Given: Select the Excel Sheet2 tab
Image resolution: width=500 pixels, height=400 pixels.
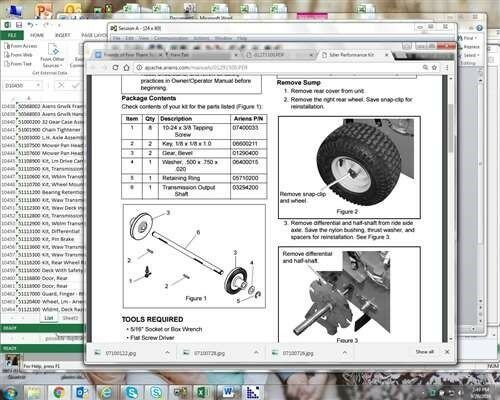Looking at the screenshot, I should pyautogui.click(x=70, y=318).
